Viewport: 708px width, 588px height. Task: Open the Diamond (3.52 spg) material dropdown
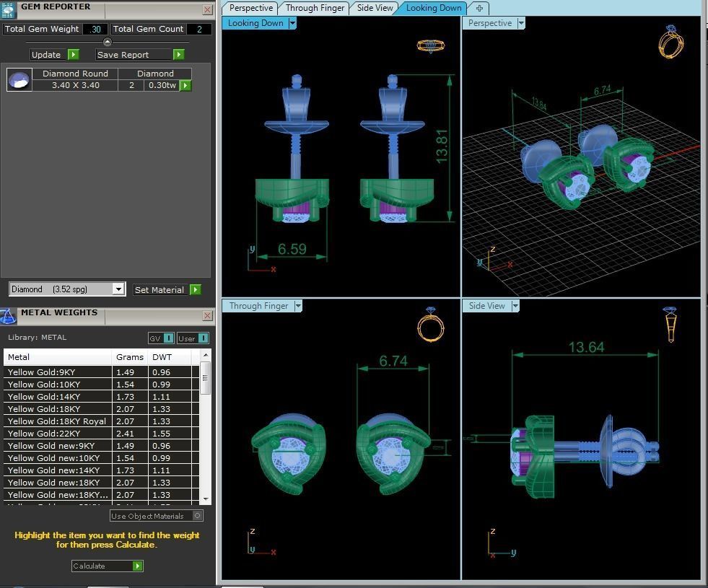[118, 289]
